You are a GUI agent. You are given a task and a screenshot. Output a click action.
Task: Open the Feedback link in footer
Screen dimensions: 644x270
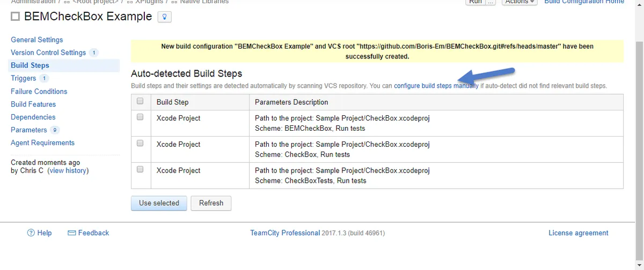93,233
